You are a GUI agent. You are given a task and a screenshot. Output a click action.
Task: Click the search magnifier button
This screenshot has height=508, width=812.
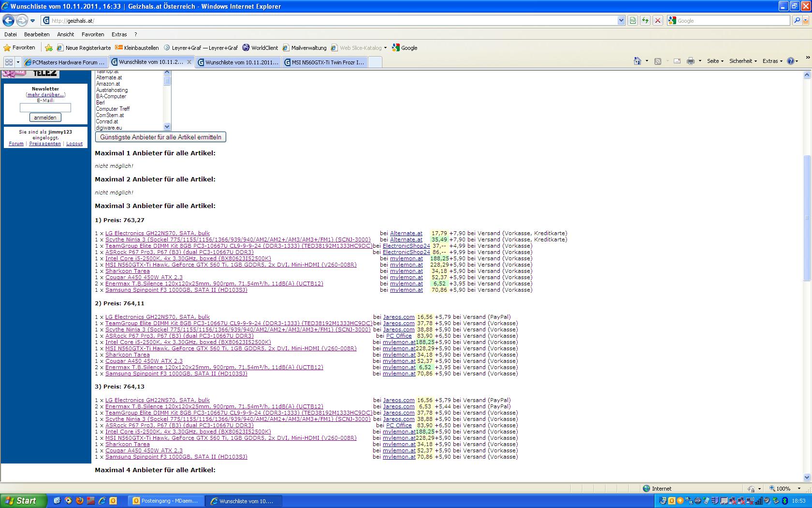click(x=797, y=20)
